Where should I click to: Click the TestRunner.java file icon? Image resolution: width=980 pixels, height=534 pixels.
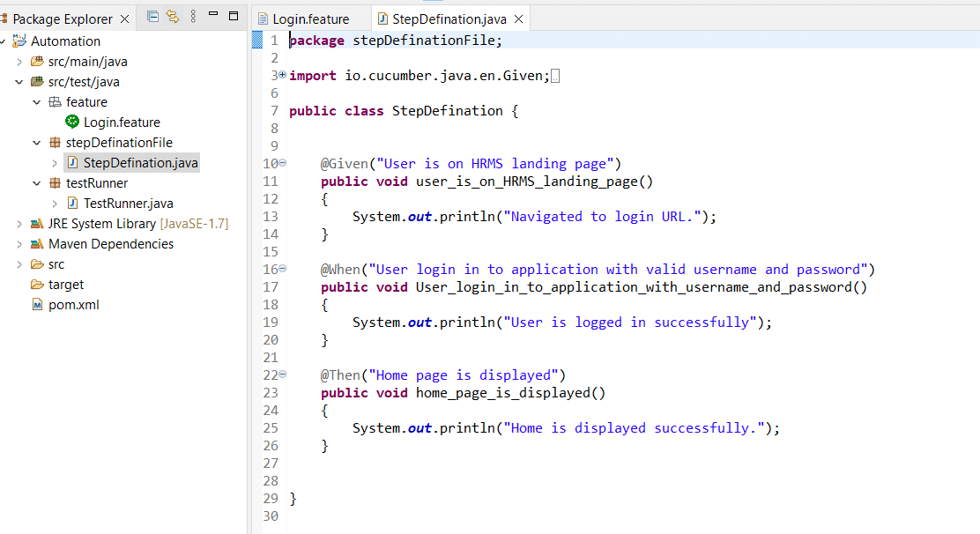tap(72, 203)
